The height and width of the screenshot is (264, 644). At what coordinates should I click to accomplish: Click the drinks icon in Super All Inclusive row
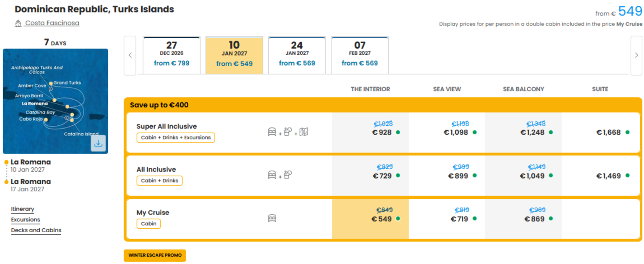click(288, 132)
